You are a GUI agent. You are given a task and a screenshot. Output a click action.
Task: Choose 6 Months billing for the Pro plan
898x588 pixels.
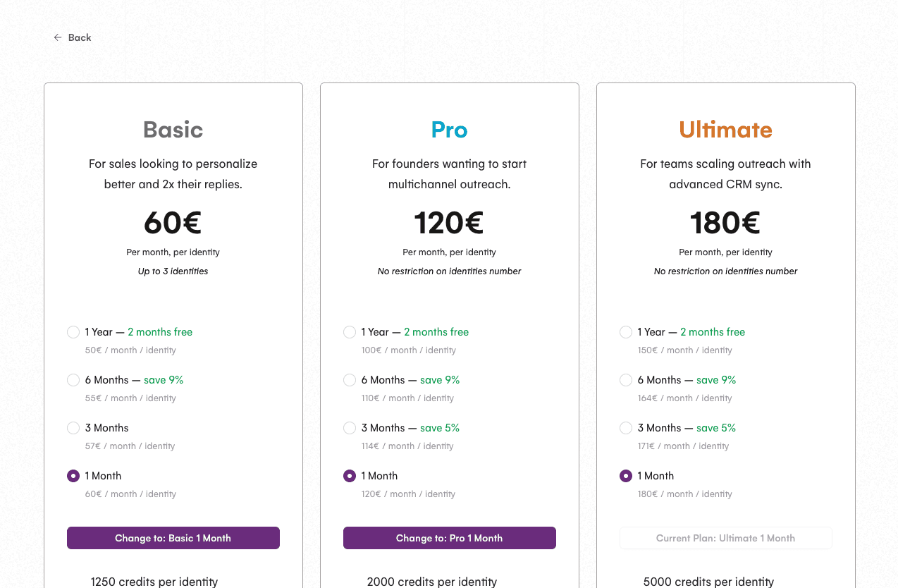click(x=350, y=380)
